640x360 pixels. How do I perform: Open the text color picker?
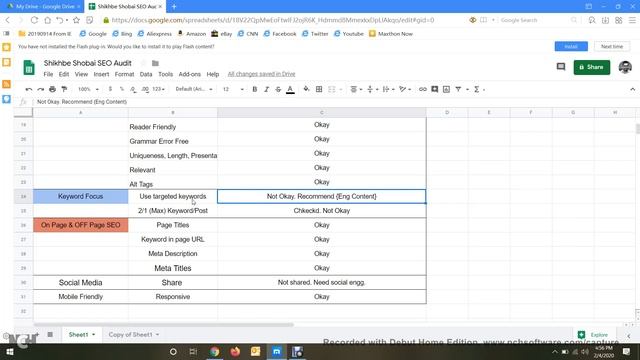click(290, 89)
